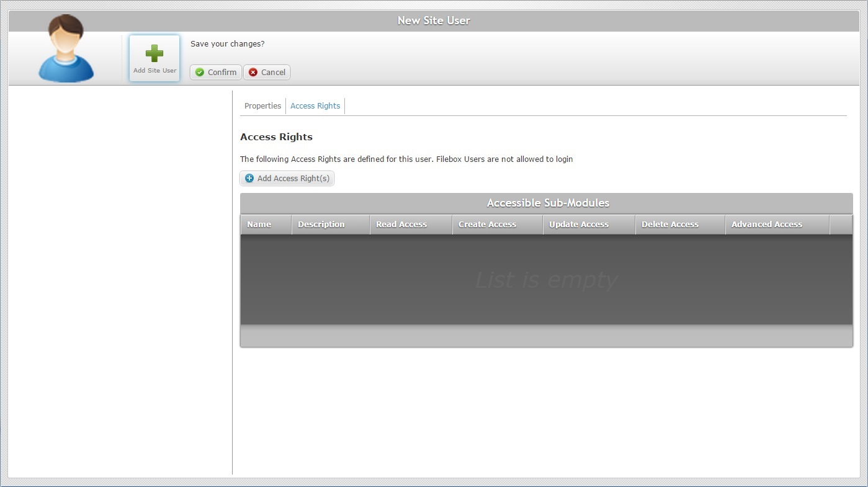Viewport: 868px width, 487px height.
Task: Click the Create Access column header
Action: [x=498, y=225]
